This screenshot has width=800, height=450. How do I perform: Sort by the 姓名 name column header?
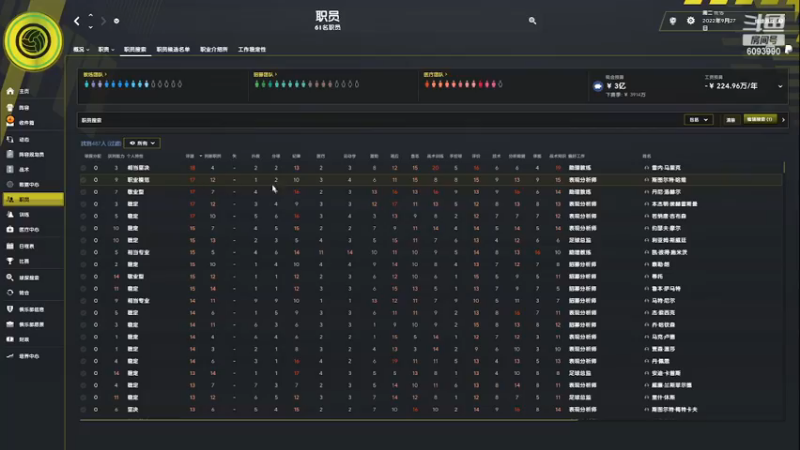(x=646, y=156)
